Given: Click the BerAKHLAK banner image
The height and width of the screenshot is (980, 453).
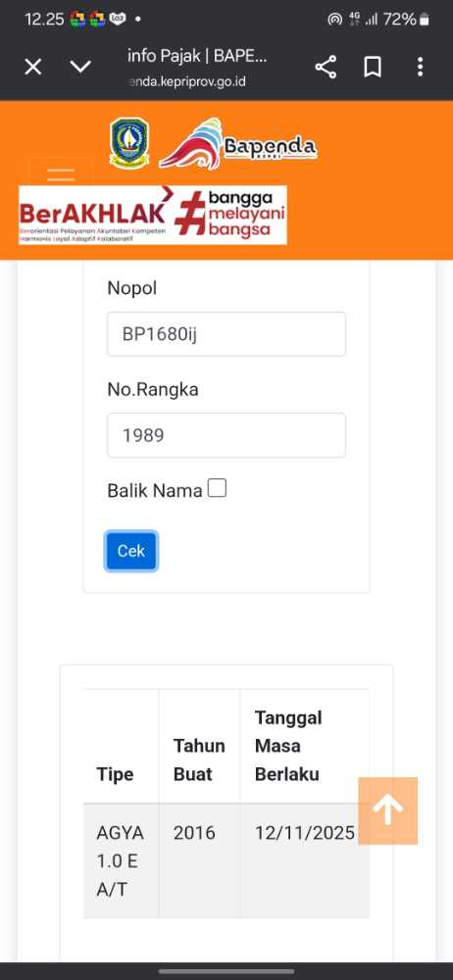Looking at the screenshot, I should tap(153, 215).
